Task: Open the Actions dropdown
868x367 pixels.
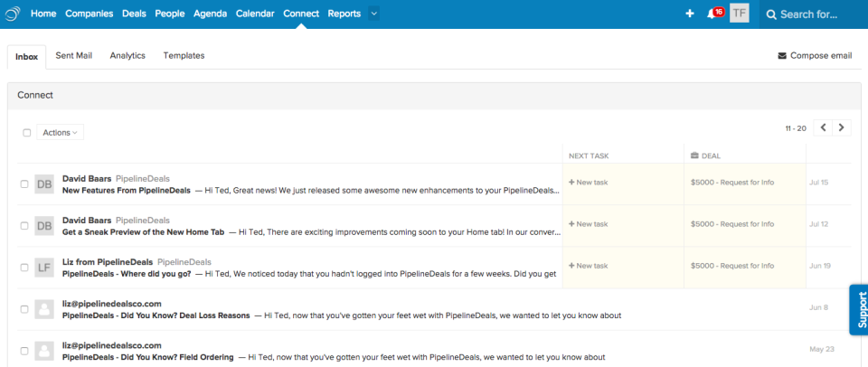Action: click(x=61, y=132)
